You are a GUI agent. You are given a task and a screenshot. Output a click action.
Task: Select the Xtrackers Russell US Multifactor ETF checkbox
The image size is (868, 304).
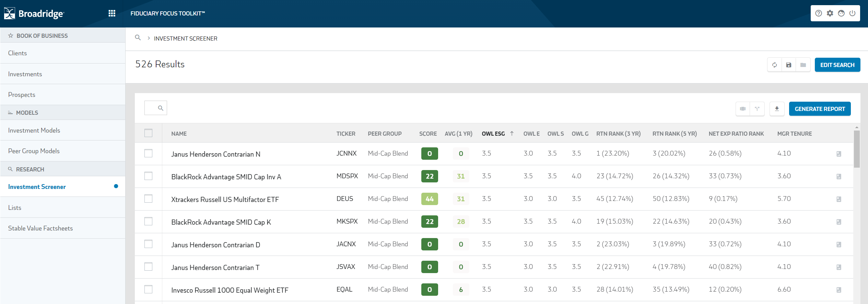148,199
